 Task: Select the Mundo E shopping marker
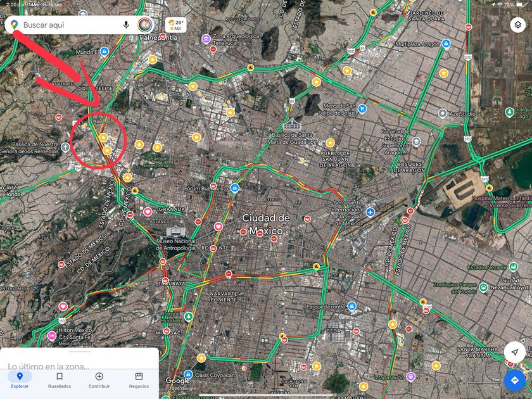(104, 51)
